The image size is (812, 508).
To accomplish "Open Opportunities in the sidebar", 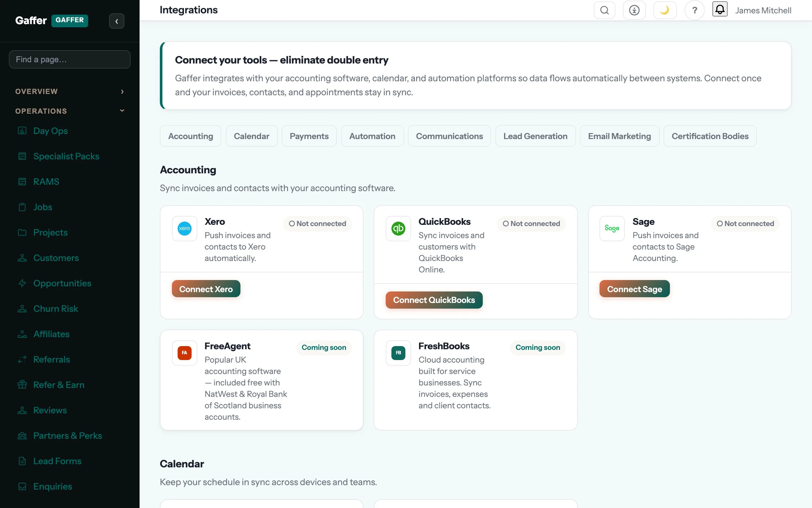I will (x=70, y=283).
